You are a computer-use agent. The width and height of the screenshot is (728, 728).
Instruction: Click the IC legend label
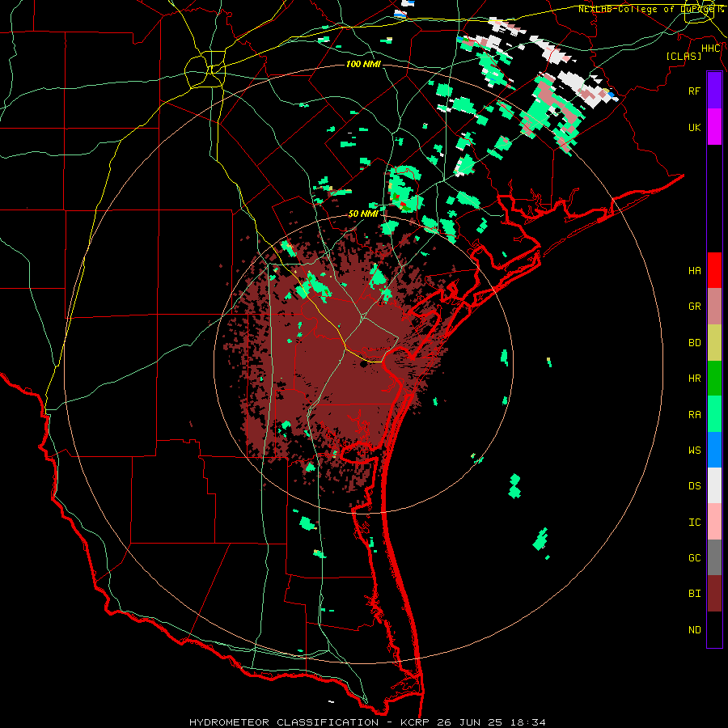(695, 523)
